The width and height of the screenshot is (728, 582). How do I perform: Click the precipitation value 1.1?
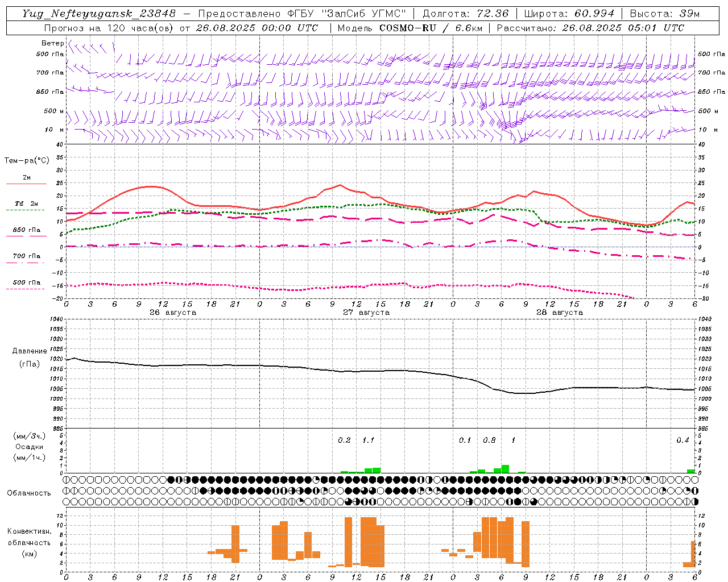[369, 440]
